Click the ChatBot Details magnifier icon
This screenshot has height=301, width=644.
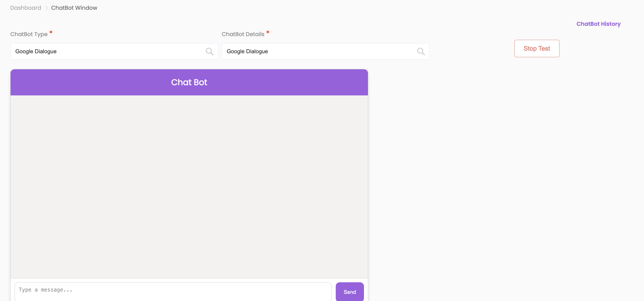[421, 51]
